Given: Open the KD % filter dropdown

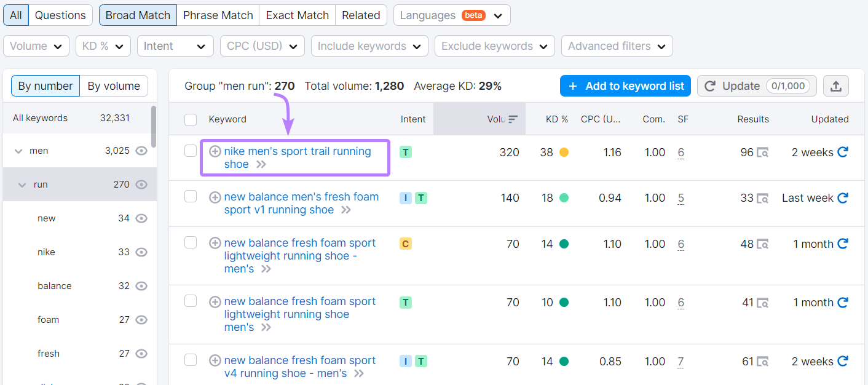Looking at the screenshot, I should [103, 46].
